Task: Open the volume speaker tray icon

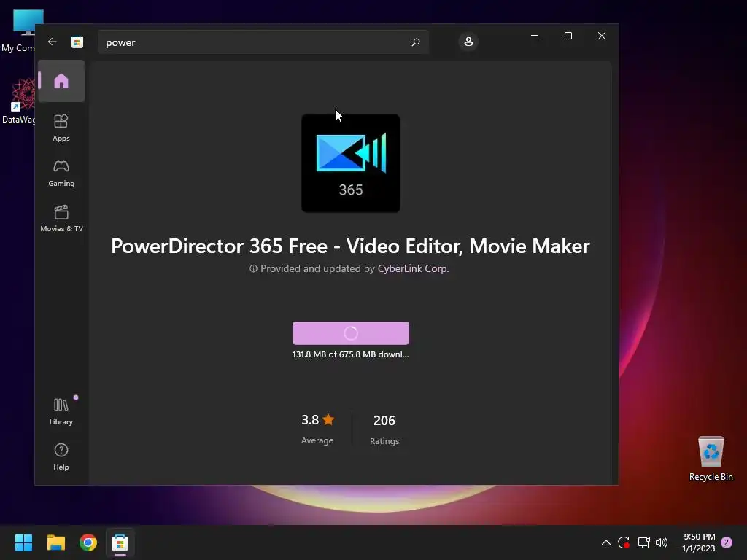Action: click(x=662, y=542)
